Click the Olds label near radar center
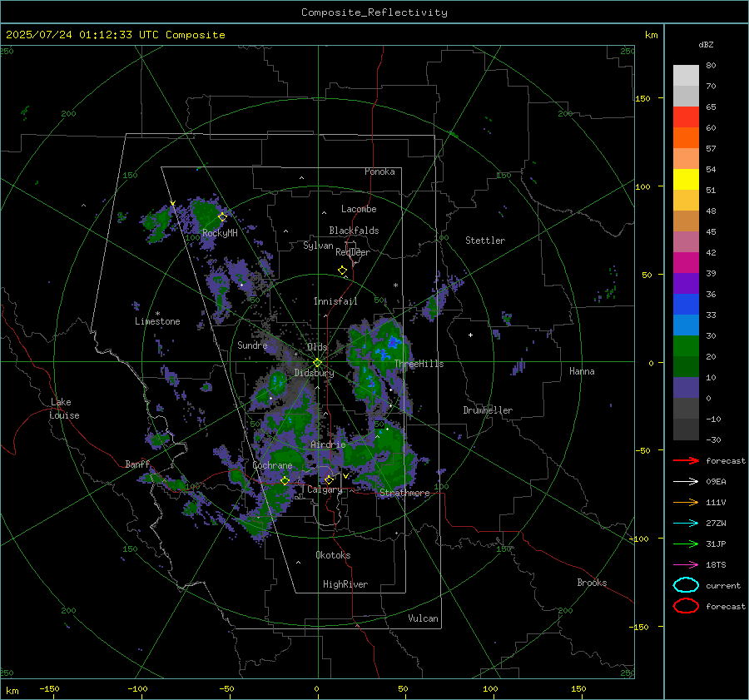Screen dimensions: 749x700 point(317,347)
